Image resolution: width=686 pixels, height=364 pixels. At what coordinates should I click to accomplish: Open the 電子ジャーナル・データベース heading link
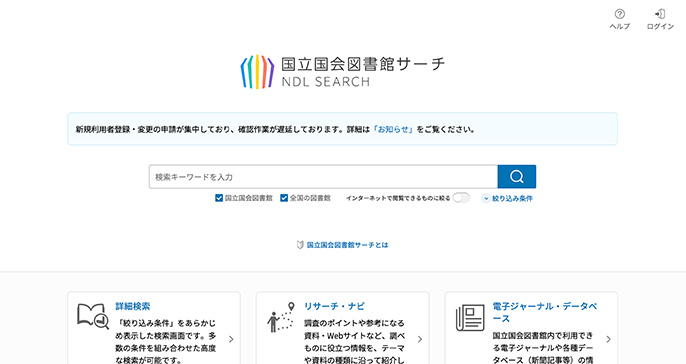pyautogui.click(x=545, y=312)
